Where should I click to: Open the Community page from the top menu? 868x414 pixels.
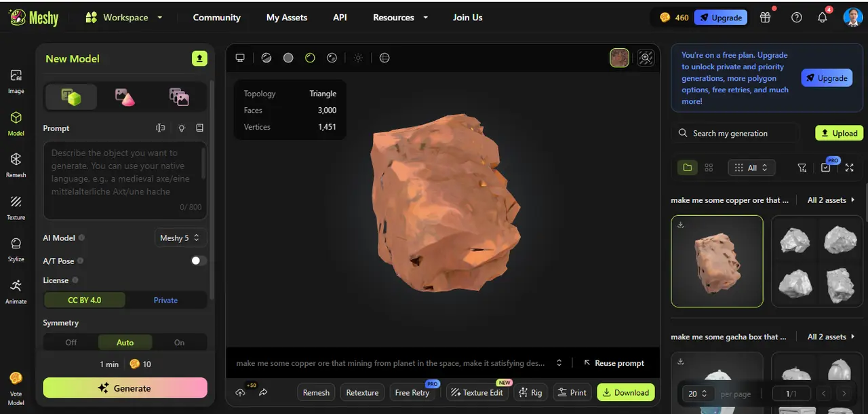216,17
